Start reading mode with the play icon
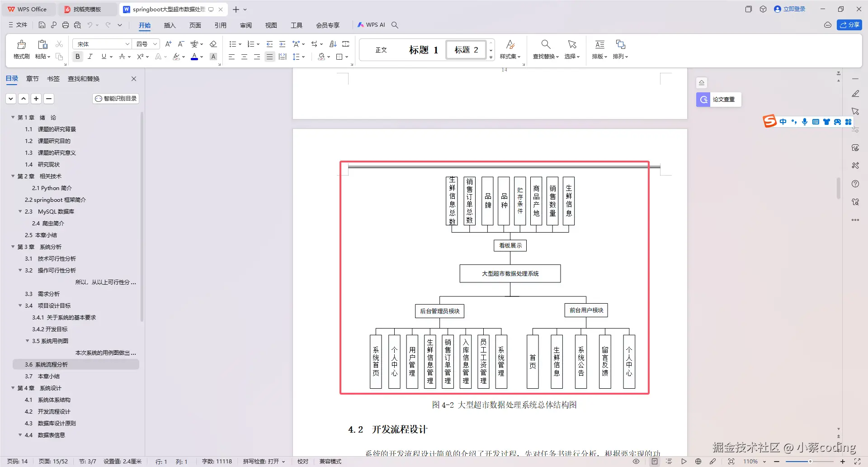Screen dimensions: 868x467 click(x=684, y=462)
